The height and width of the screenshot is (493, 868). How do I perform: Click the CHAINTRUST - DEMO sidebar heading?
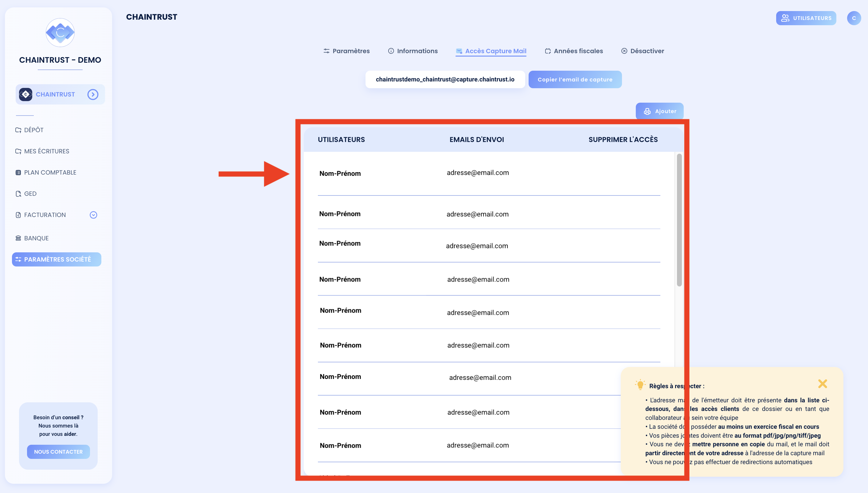point(60,60)
